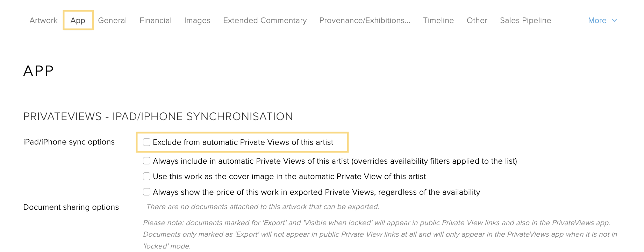Check Use this work as cover image
The width and height of the screenshot is (644, 252).
point(147,176)
